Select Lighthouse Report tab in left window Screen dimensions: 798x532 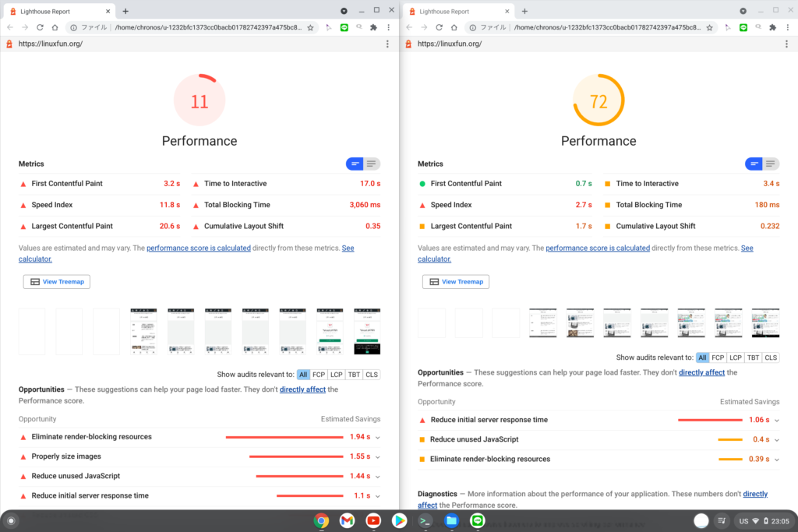click(x=60, y=11)
